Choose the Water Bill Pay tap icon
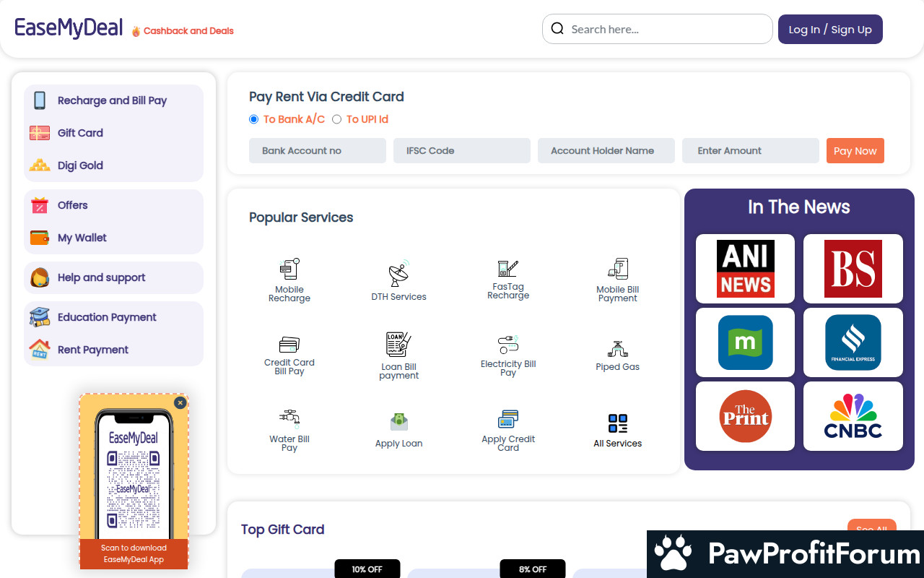This screenshot has height=578, width=924. 289,418
